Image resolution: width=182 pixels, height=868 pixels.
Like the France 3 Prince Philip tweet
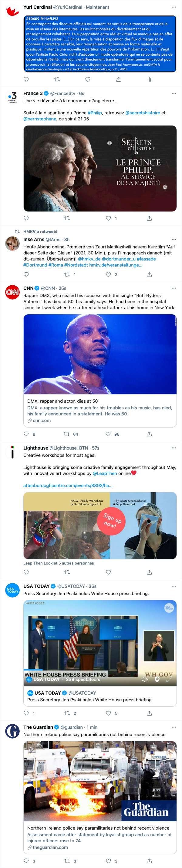[108, 218]
